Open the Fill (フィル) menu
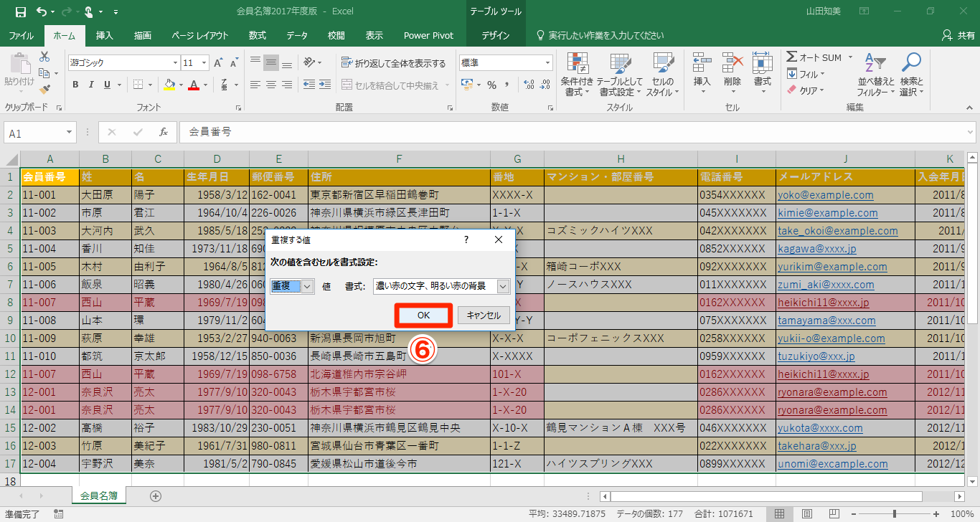 tap(805, 74)
